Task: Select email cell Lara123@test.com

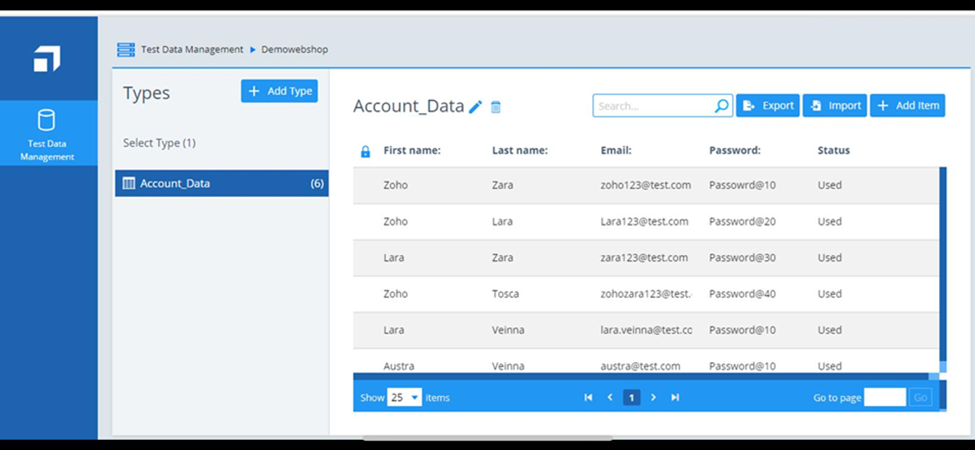Action: 644,221
